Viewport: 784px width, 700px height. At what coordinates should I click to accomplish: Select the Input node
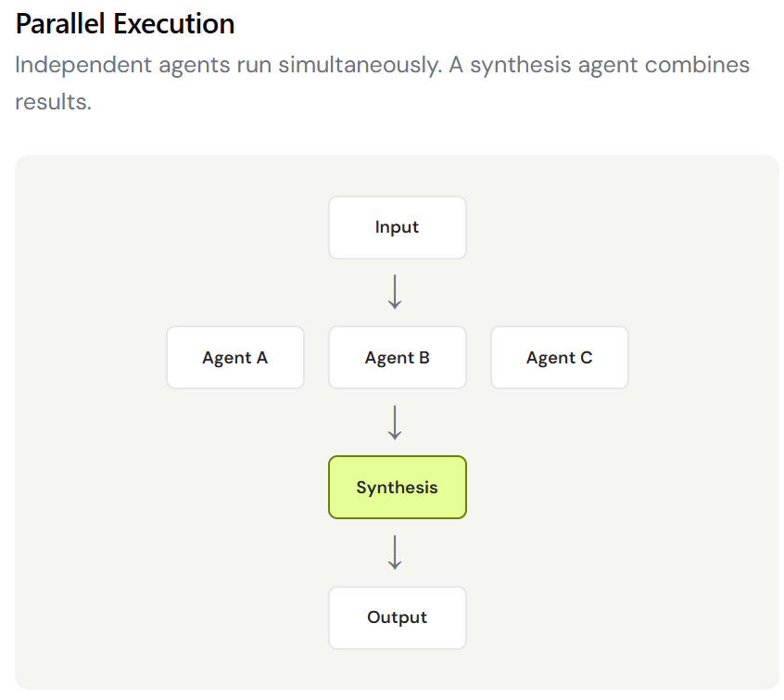point(397,228)
